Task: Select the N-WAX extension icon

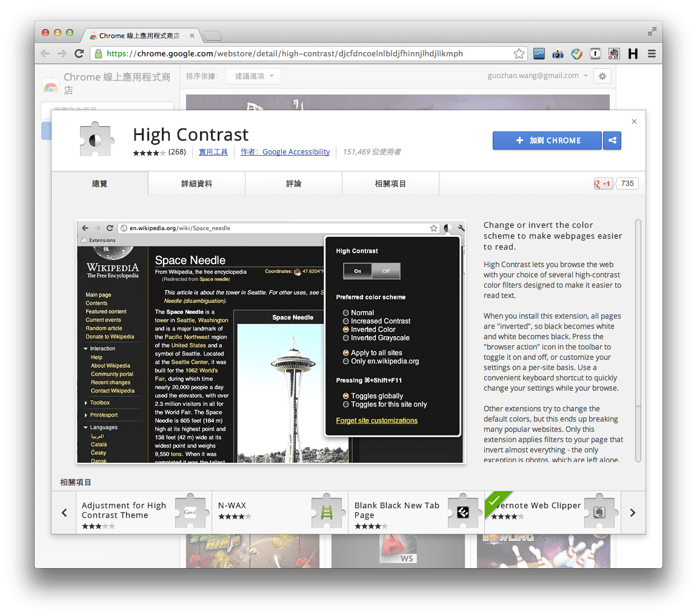Action: coord(327,511)
